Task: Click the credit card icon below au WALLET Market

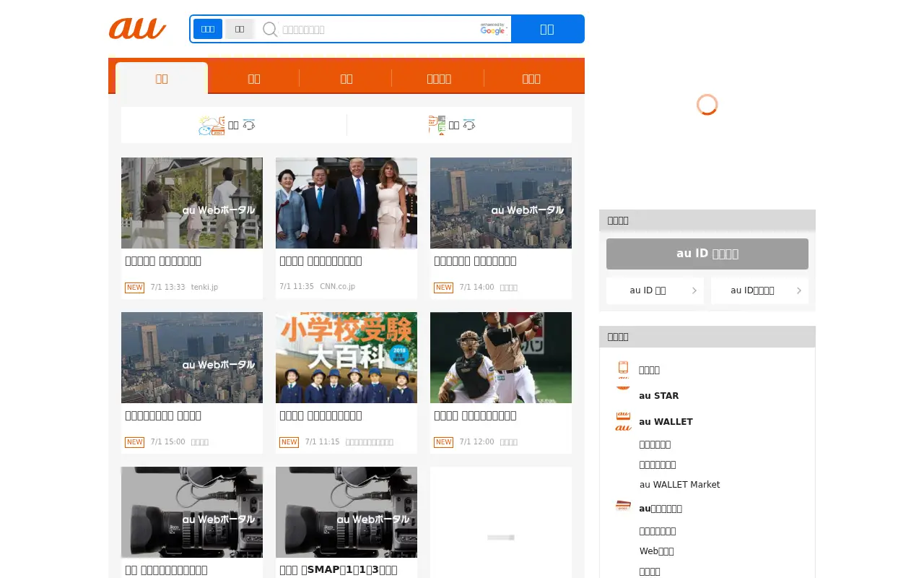Action: tap(623, 506)
